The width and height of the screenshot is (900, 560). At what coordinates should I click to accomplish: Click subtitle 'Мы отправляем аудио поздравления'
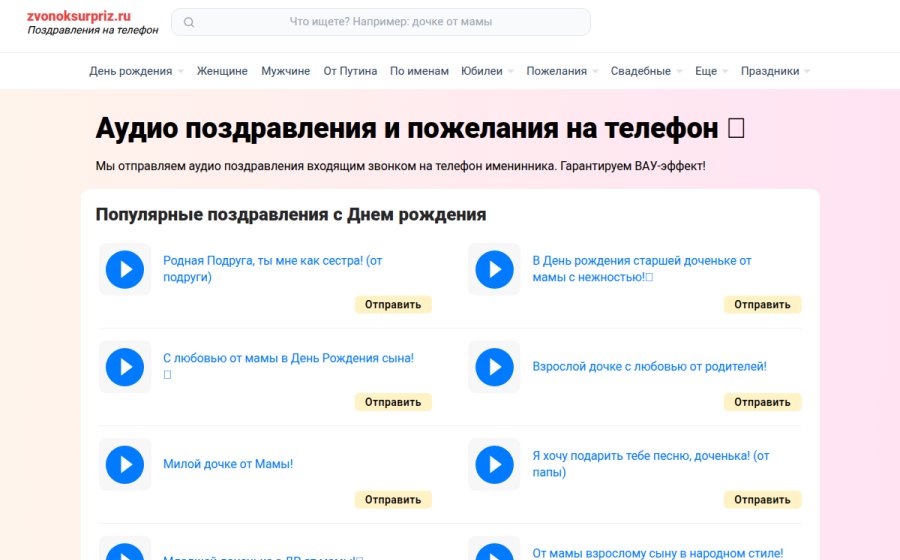pyautogui.click(x=400, y=166)
